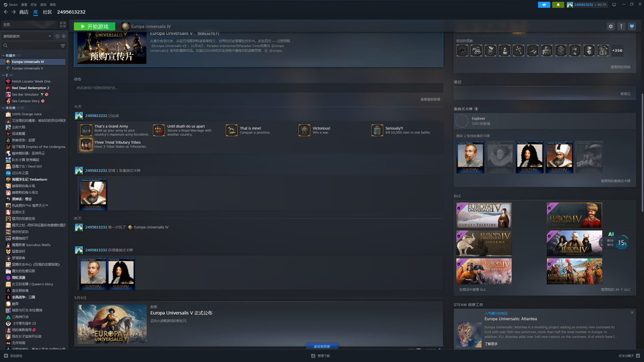644x362 pixels.
Task: Open the 好友 menu
Action: [x=33, y=5]
